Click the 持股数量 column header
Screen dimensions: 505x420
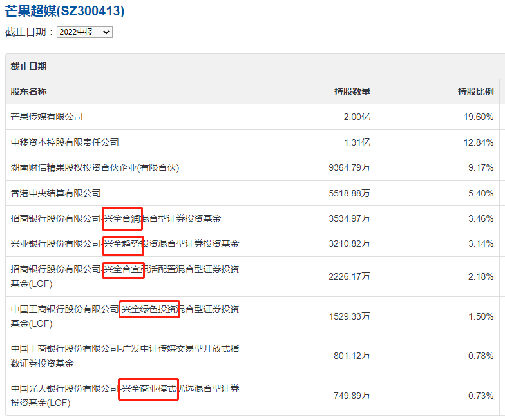tap(352, 91)
